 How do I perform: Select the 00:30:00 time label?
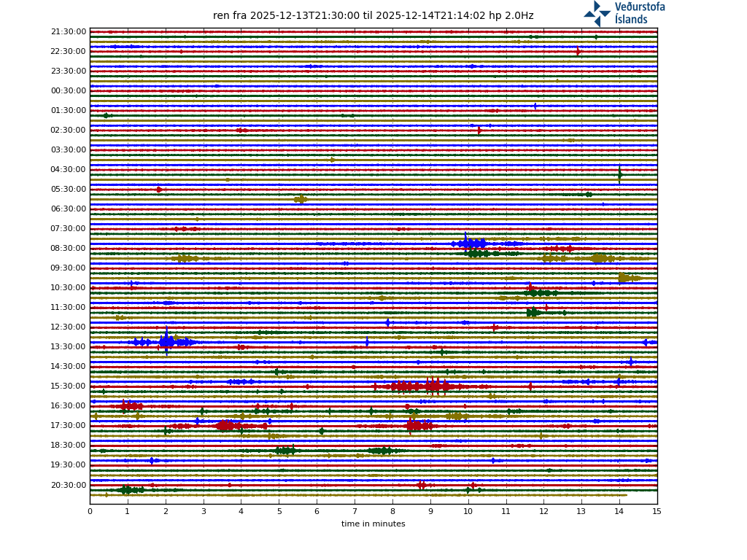tap(69, 91)
